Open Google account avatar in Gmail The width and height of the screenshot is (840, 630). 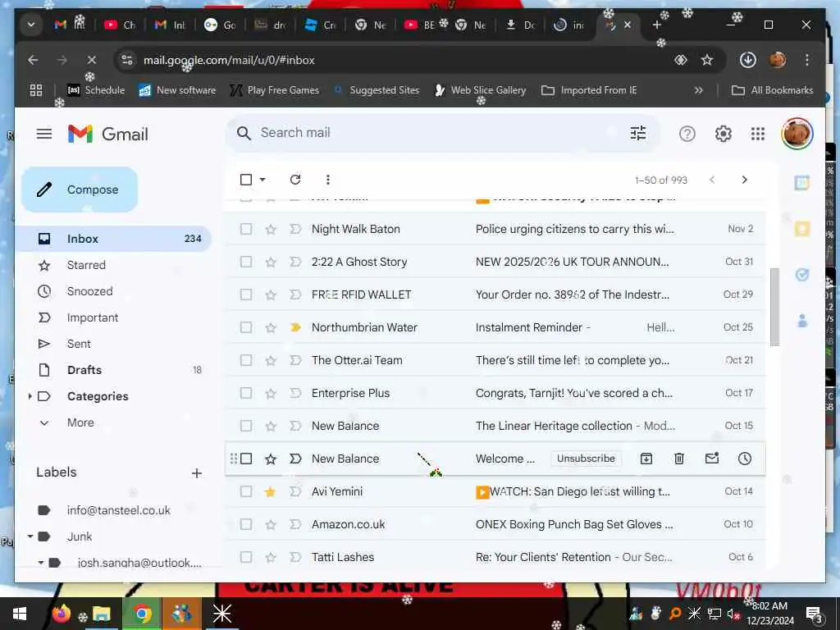point(797,134)
